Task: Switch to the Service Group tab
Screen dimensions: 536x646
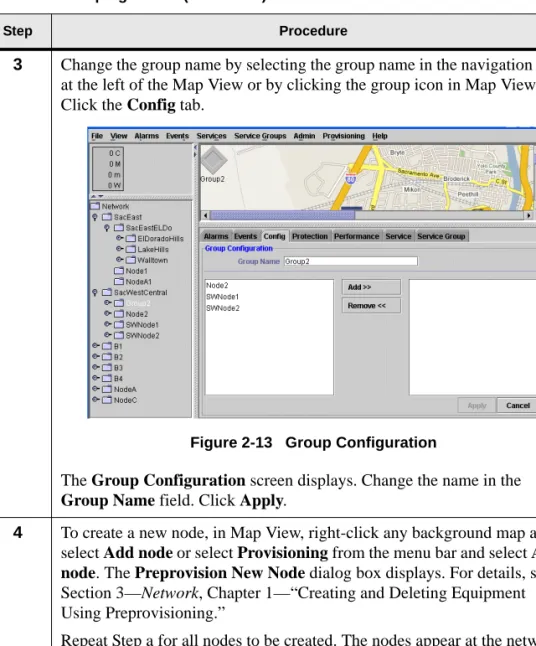Action: (x=441, y=236)
